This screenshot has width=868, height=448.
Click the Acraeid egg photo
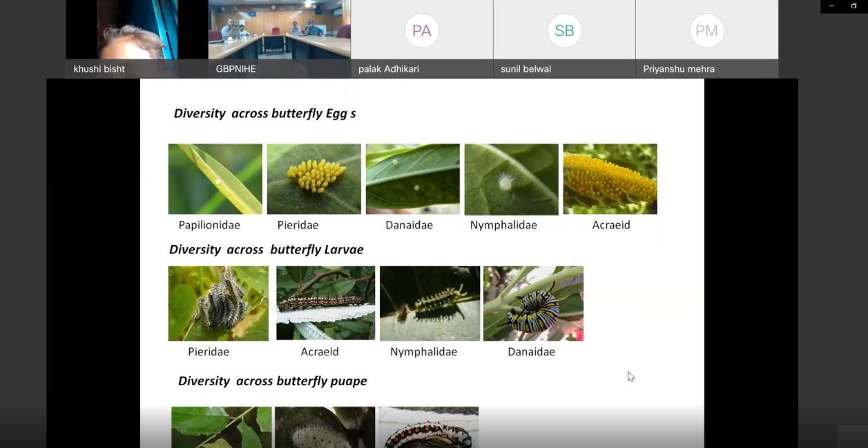(x=610, y=179)
